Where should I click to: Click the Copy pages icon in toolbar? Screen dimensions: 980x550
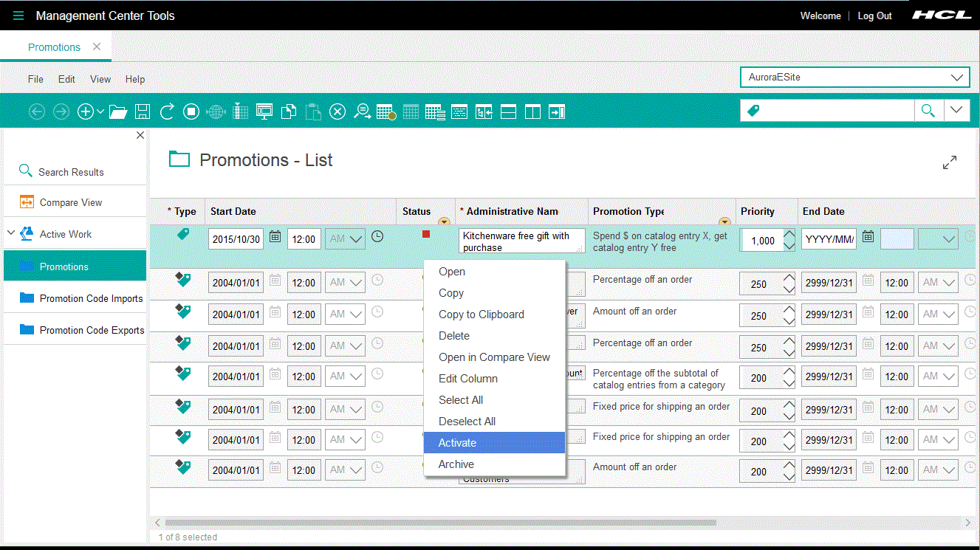[289, 111]
